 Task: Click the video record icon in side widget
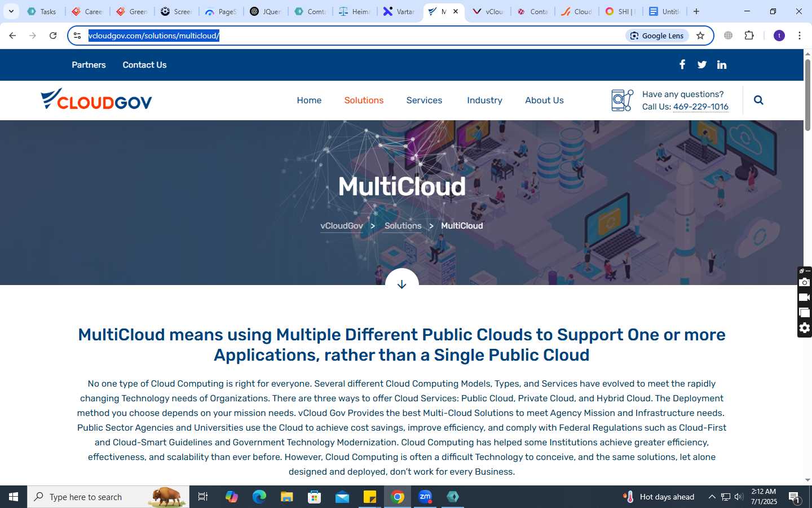pyautogui.click(x=805, y=297)
